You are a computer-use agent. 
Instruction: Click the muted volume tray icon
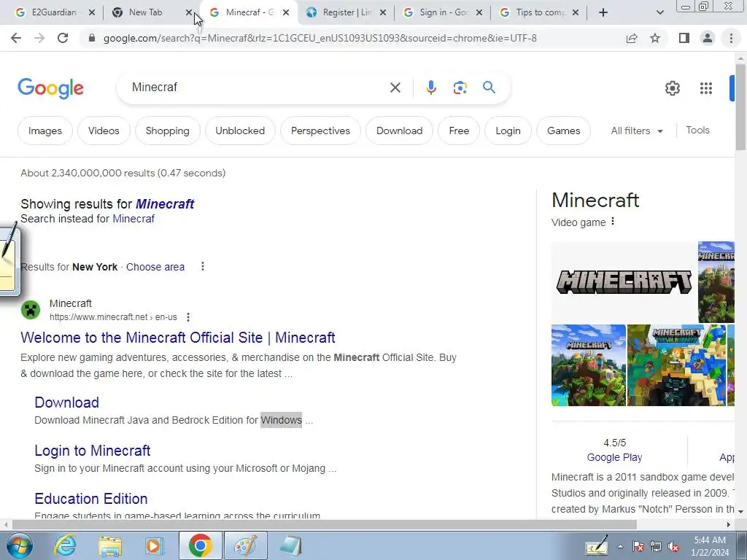click(x=673, y=546)
